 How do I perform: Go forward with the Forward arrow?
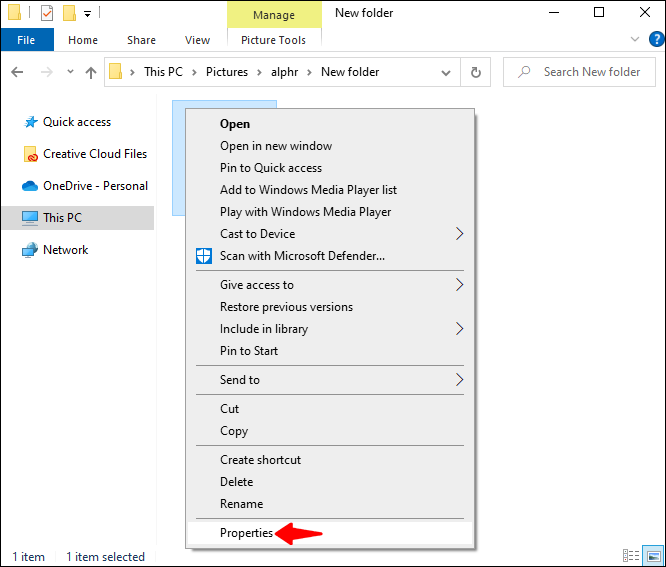(x=46, y=72)
